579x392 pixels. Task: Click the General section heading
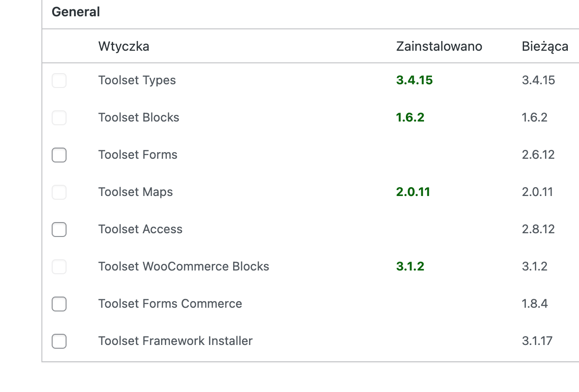76,12
